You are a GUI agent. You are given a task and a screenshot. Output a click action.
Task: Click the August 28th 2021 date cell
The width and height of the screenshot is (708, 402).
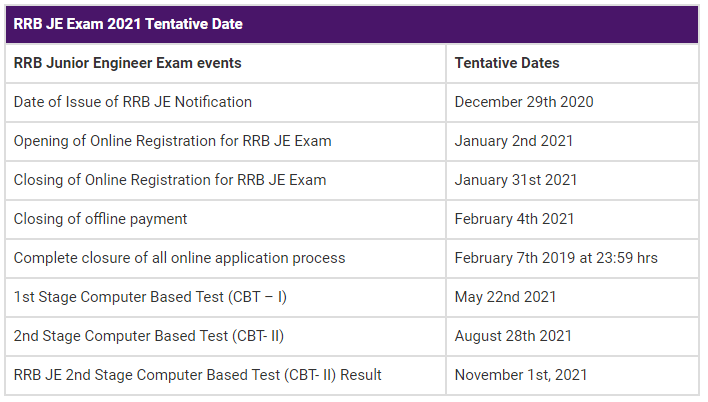click(572, 336)
